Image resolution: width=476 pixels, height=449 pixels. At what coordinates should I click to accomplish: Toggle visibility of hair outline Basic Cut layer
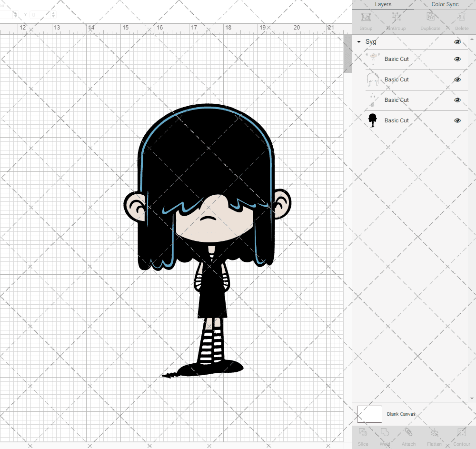coord(457,80)
